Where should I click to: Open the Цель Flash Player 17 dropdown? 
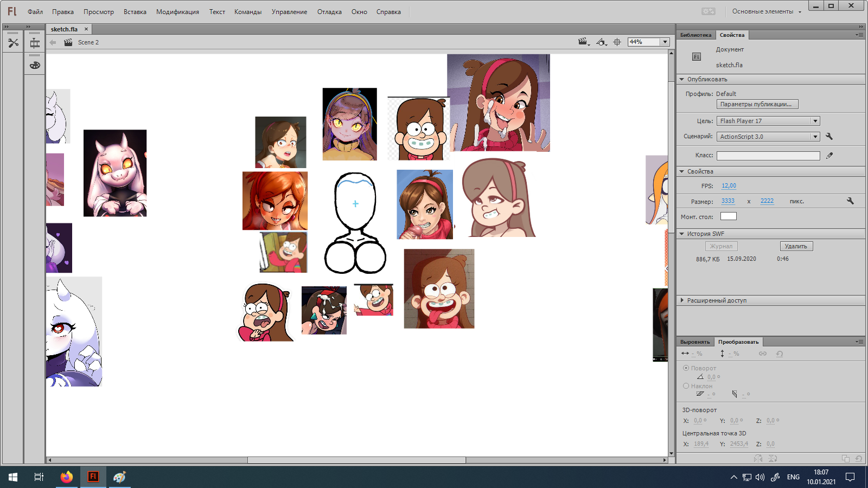point(768,121)
